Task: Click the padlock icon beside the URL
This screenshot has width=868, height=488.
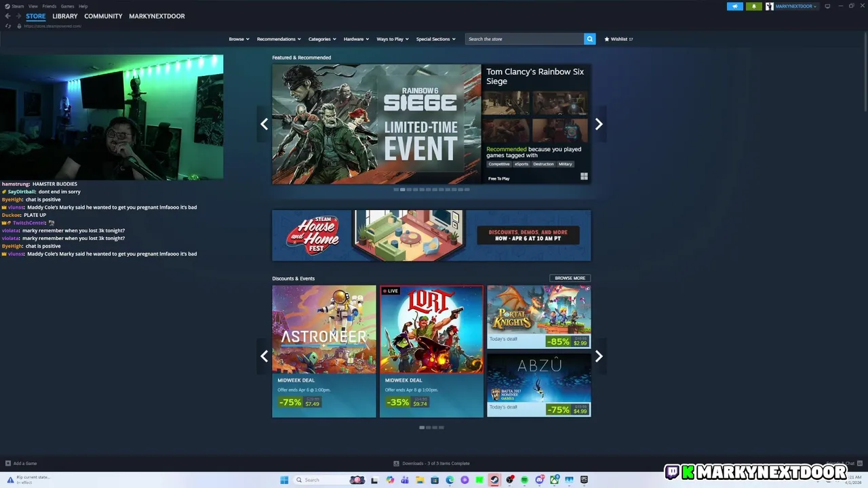Action: click(x=19, y=26)
